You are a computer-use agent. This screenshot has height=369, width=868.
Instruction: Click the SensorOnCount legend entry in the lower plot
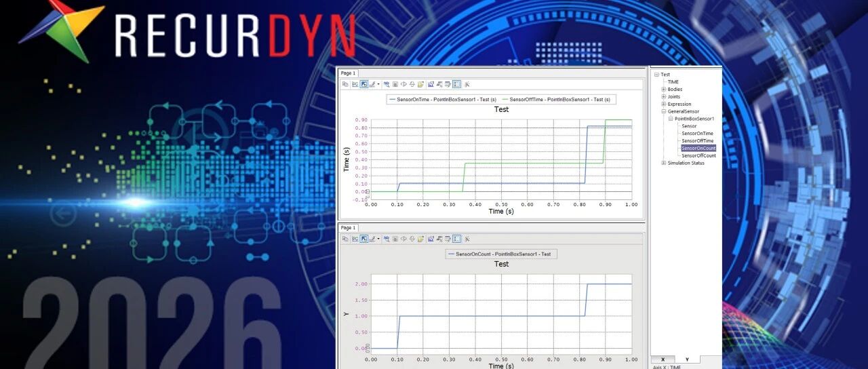pyautogui.click(x=501, y=254)
